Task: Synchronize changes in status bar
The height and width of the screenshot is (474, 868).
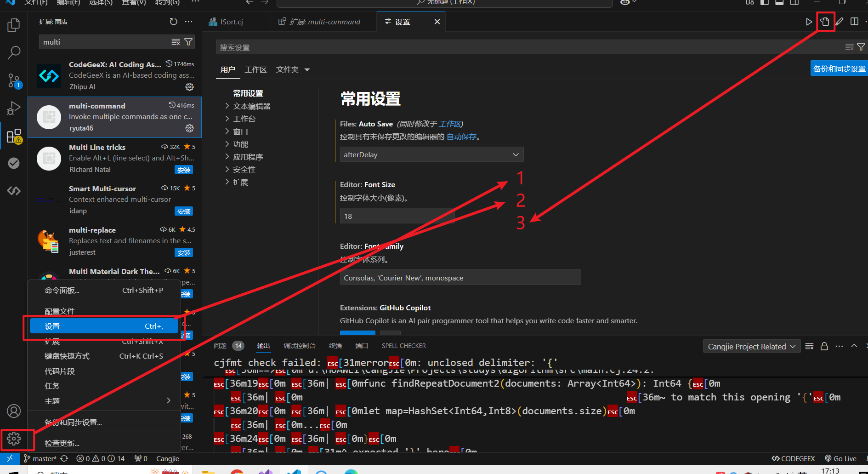Action: pos(64,458)
